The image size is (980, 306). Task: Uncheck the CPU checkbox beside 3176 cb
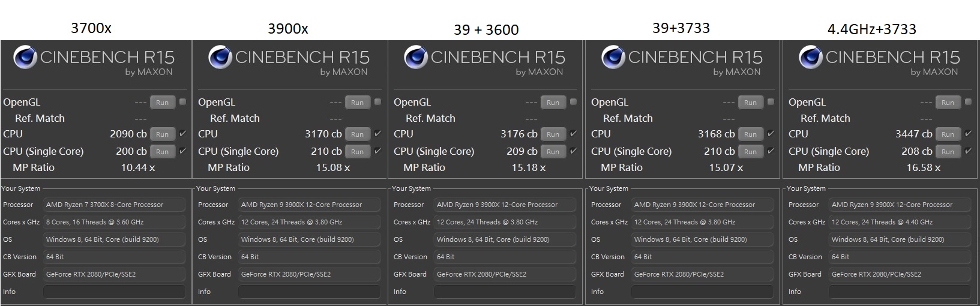(x=573, y=134)
